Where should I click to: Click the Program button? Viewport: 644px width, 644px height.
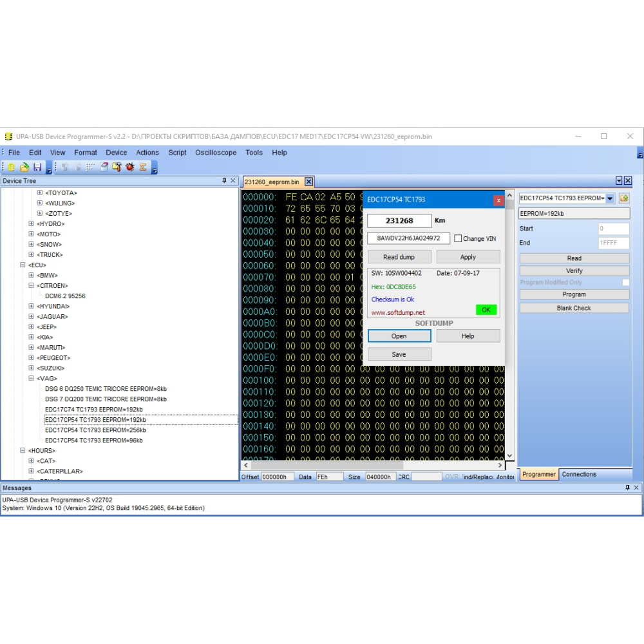pos(574,294)
